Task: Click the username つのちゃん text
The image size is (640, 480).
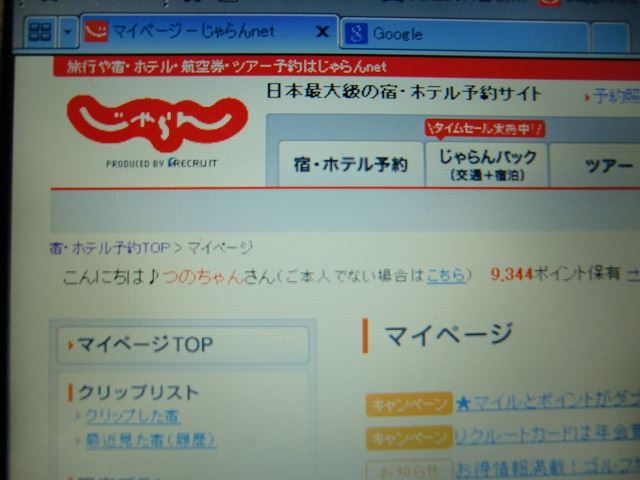Action: tap(203, 277)
